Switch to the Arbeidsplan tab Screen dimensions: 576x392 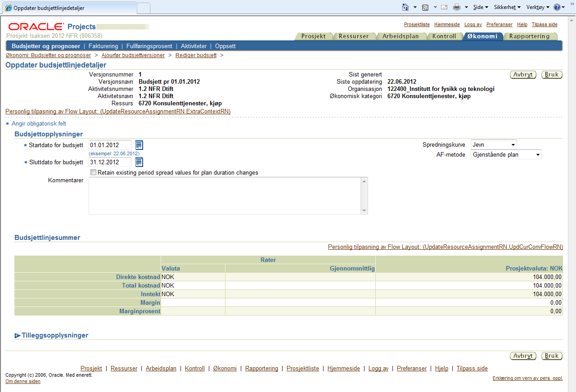[x=400, y=36]
